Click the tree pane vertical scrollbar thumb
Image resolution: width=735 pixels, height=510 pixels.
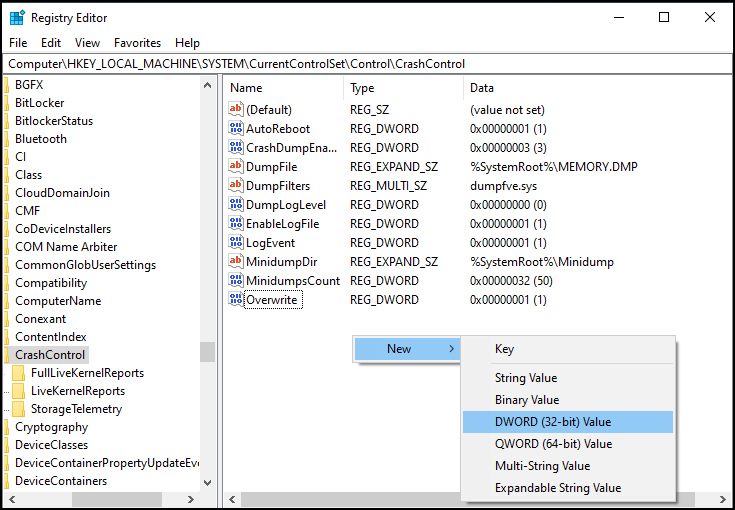(207, 352)
